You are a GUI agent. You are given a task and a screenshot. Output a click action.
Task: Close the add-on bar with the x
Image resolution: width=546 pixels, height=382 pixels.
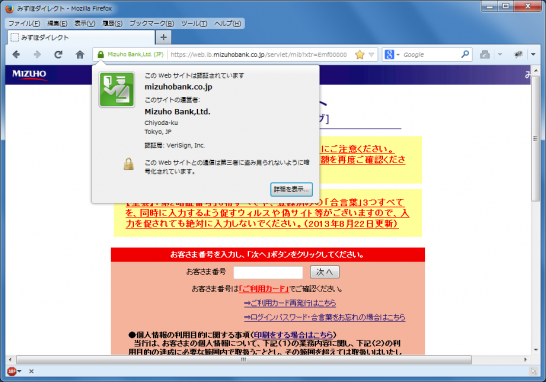pyautogui.click(x=31, y=371)
